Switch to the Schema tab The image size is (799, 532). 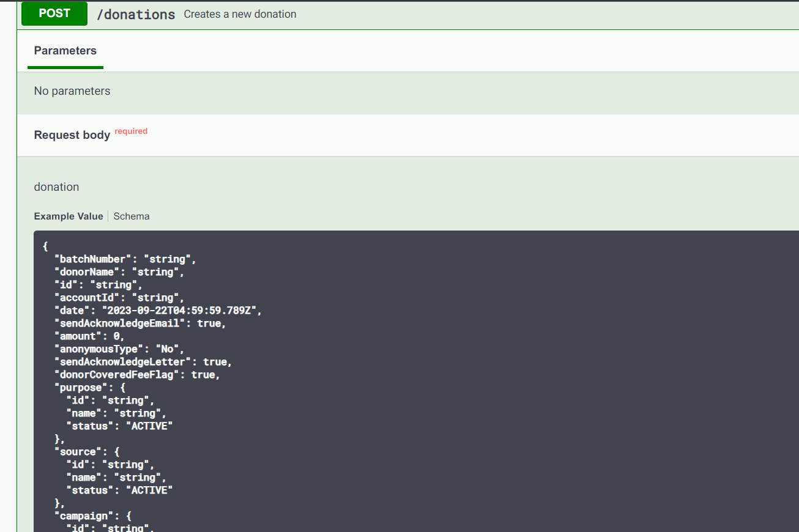[132, 216]
